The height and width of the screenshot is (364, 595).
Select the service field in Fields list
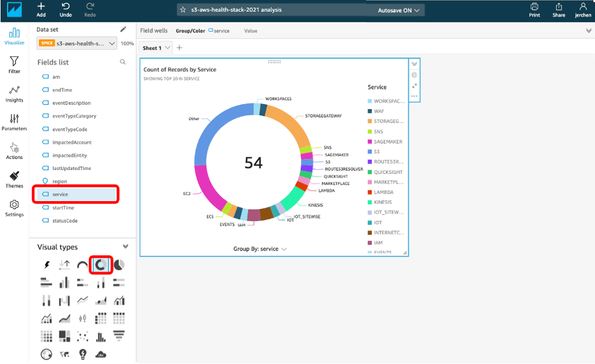76,194
